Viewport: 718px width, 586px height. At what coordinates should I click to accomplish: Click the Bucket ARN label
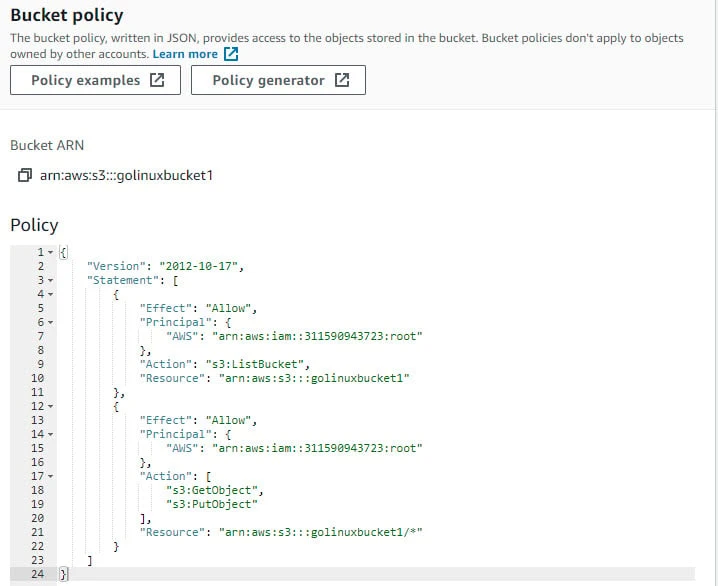click(x=47, y=145)
